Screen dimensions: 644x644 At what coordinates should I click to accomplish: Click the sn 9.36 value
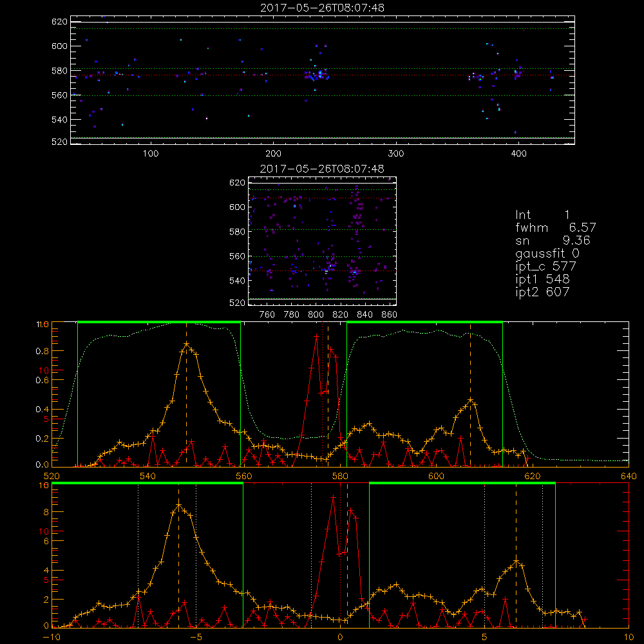[553, 240]
